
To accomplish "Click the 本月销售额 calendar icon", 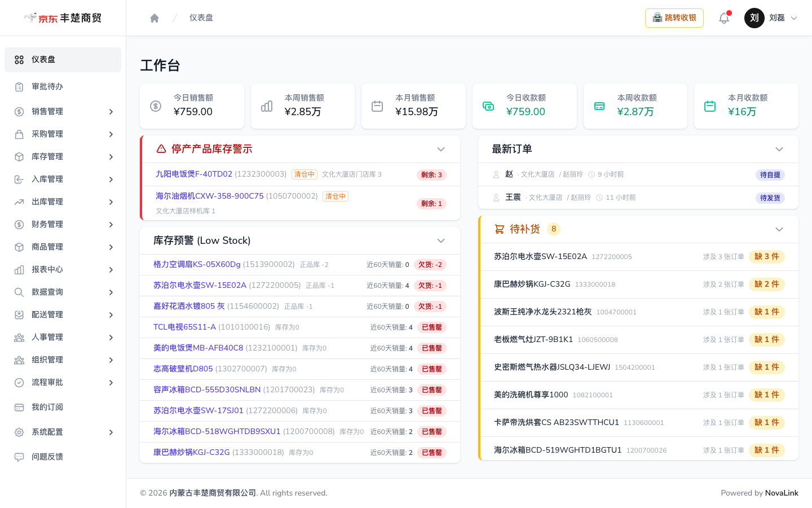I will [377, 106].
